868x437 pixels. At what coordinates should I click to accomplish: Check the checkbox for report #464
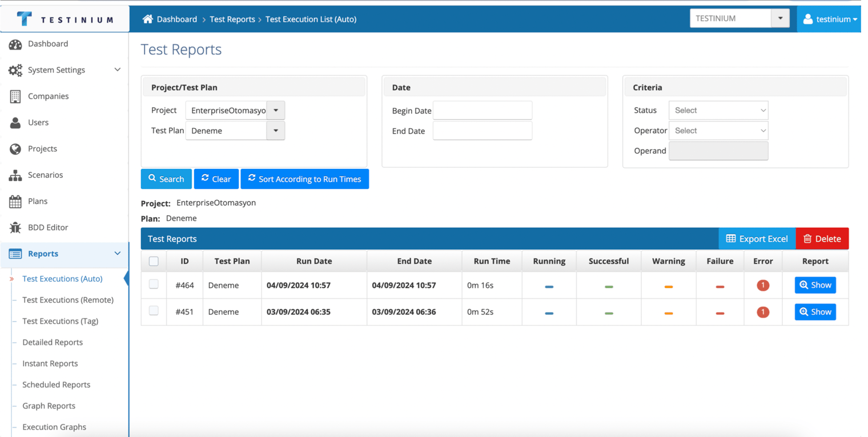pyautogui.click(x=154, y=284)
